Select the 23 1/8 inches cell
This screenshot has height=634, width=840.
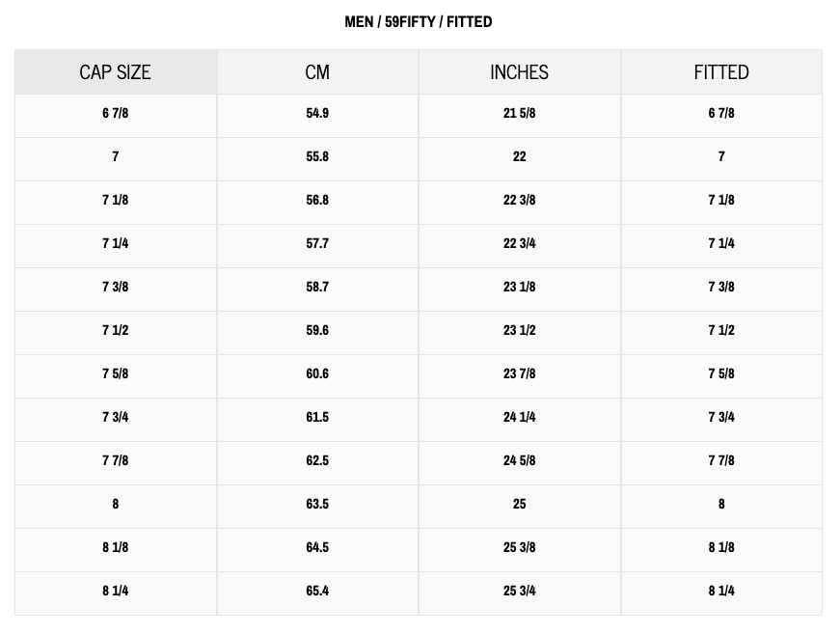[x=519, y=287]
